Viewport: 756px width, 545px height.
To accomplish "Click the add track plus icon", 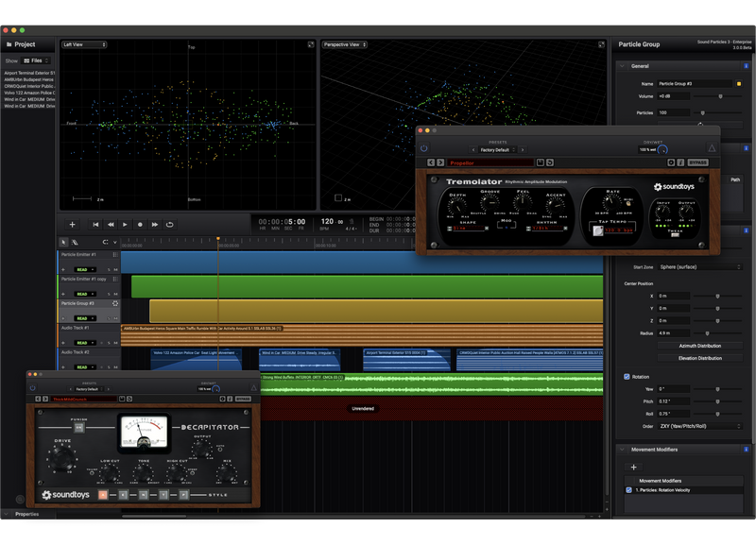I will point(72,225).
